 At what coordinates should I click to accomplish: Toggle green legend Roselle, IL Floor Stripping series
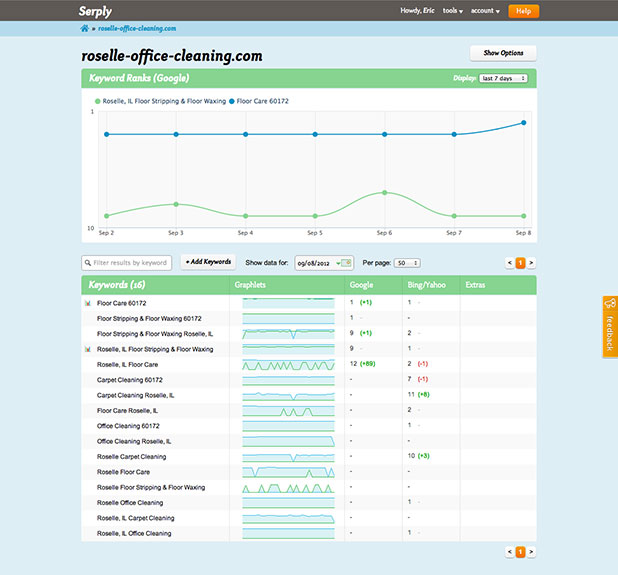click(x=160, y=101)
